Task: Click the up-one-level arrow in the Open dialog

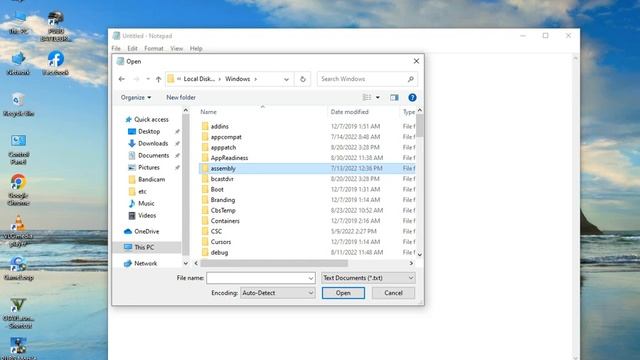Action: (158, 79)
